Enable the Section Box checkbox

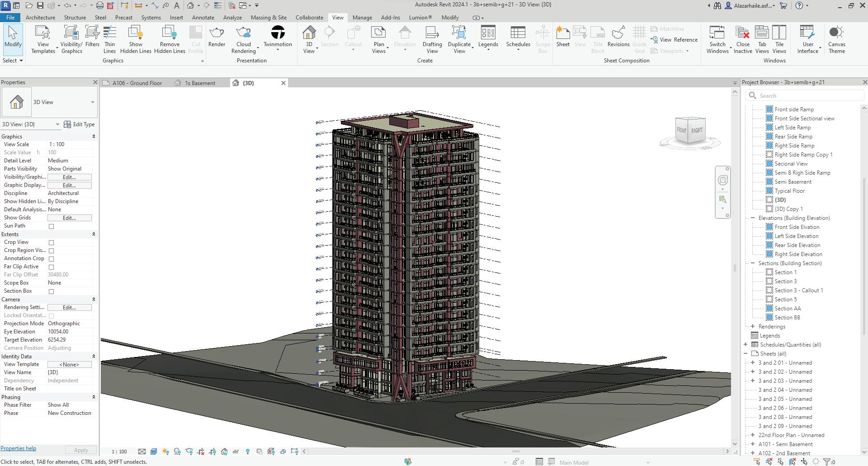(51, 291)
